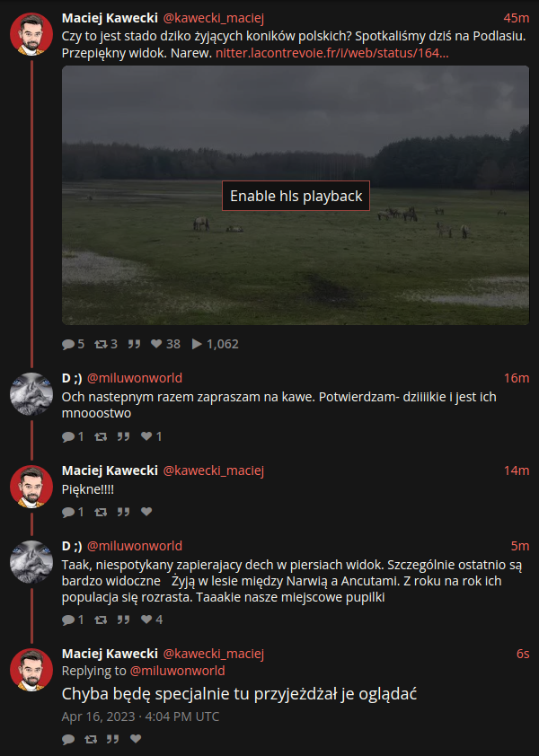Click the heart icon showing 38 likes
The image size is (539, 756).
(x=156, y=344)
